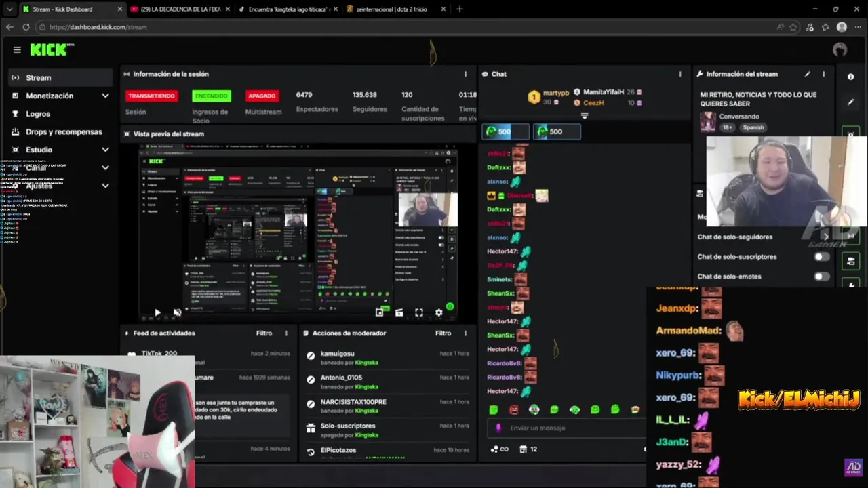This screenshot has width=868, height=488.
Task: Switch to the LA DECADENCIA DE LA FEKA tab
Action: [179, 9]
